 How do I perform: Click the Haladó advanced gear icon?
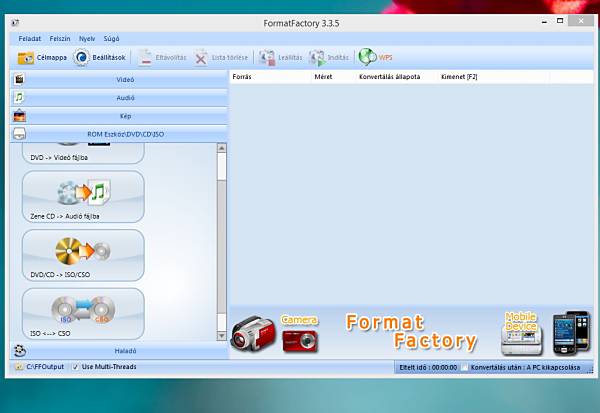(x=20, y=350)
